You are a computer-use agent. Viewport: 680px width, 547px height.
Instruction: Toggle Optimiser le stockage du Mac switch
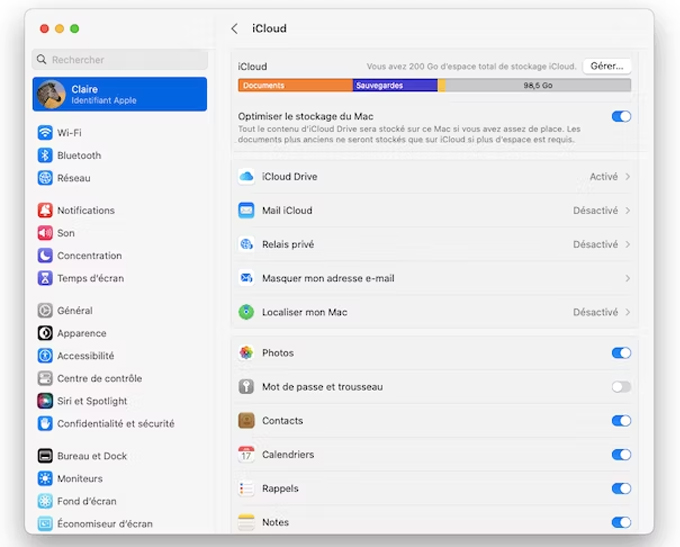621,116
